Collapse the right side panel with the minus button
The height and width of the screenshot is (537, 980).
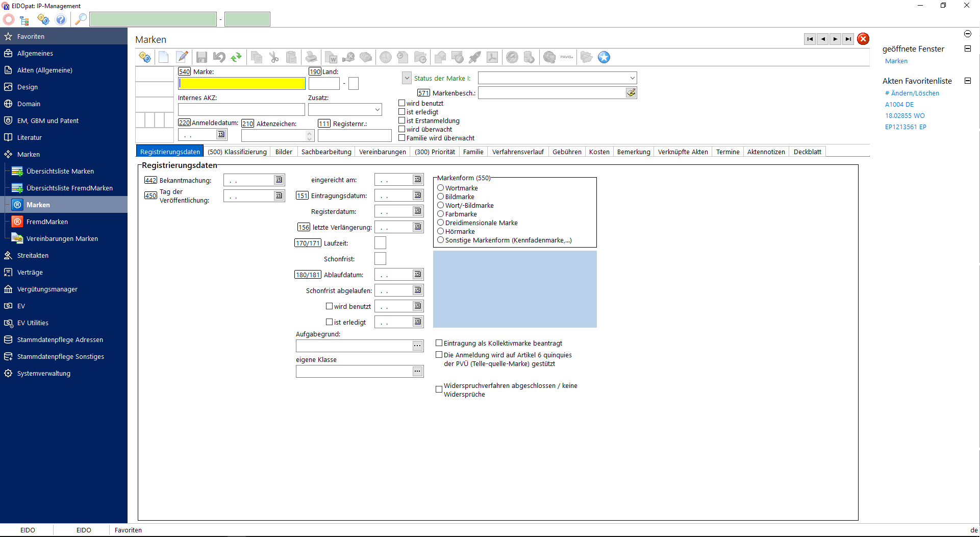pos(968,34)
